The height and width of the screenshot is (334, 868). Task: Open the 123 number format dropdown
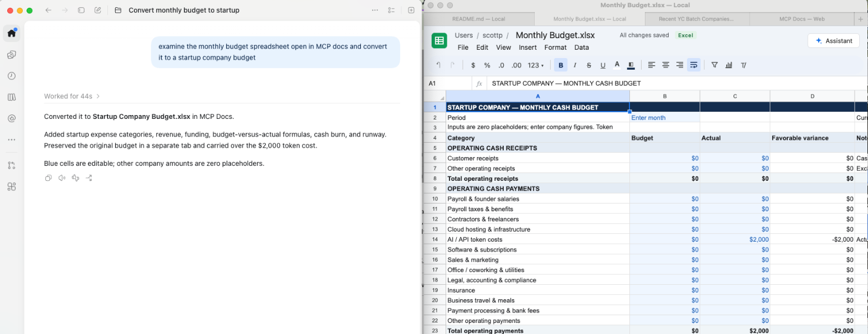[x=535, y=65]
